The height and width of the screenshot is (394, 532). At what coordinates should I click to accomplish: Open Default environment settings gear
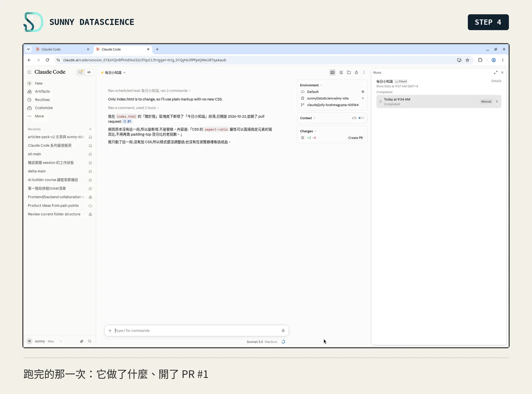[x=363, y=92]
